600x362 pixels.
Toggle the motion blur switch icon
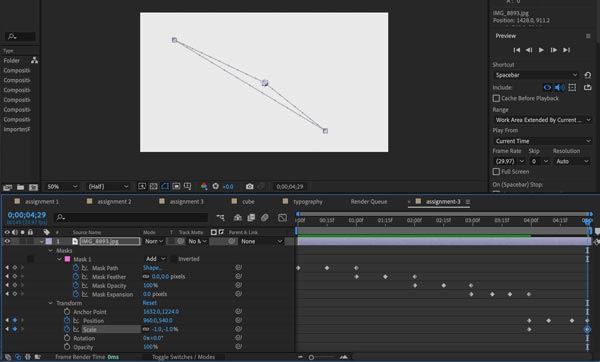(x=265, y=218)
